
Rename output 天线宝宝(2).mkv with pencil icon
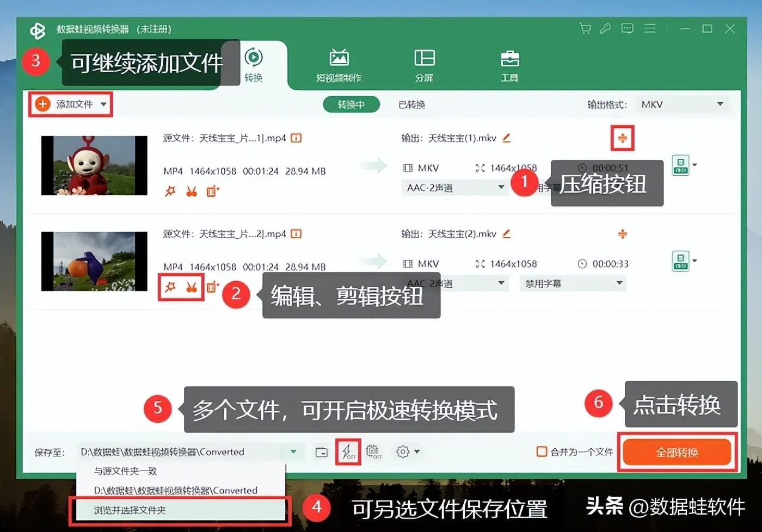coord(506,234)
